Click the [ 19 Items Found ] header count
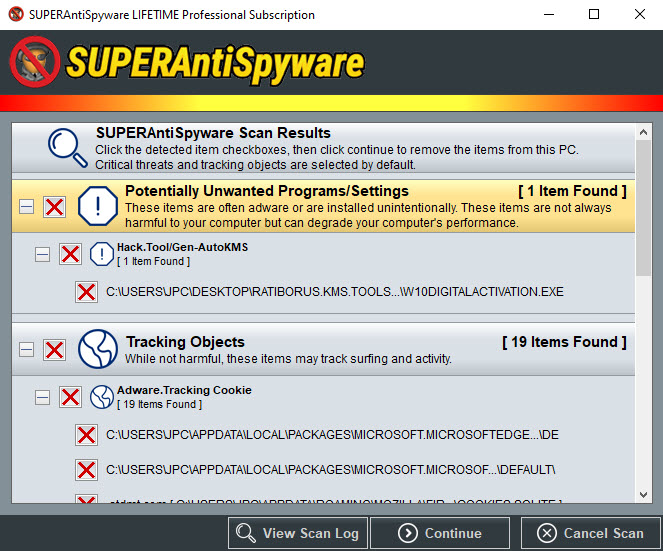The image size is (663, 551). (564, 342)
